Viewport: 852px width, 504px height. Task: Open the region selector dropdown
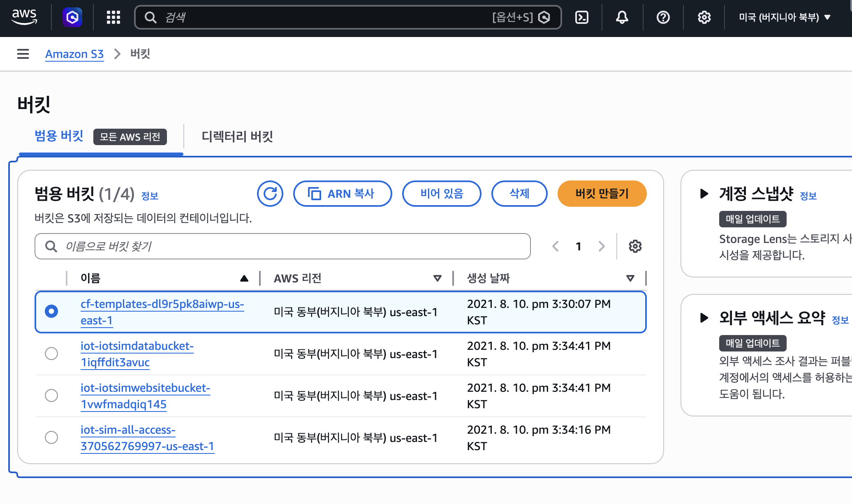pos(785,17)
